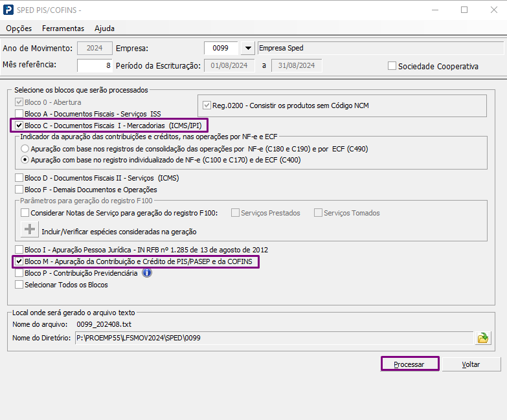
Task: Click the Empresa code field 0099
Action: pos(221,49)
